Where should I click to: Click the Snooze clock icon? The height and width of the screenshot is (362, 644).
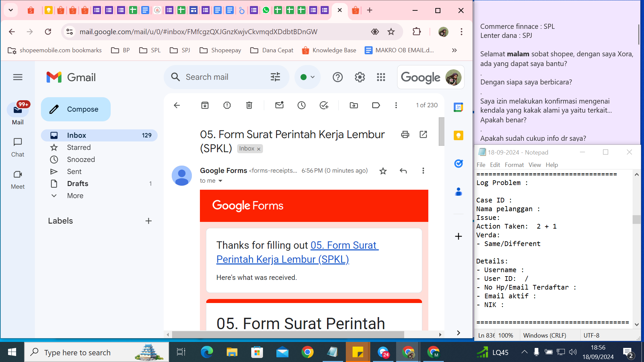point(301,105)
